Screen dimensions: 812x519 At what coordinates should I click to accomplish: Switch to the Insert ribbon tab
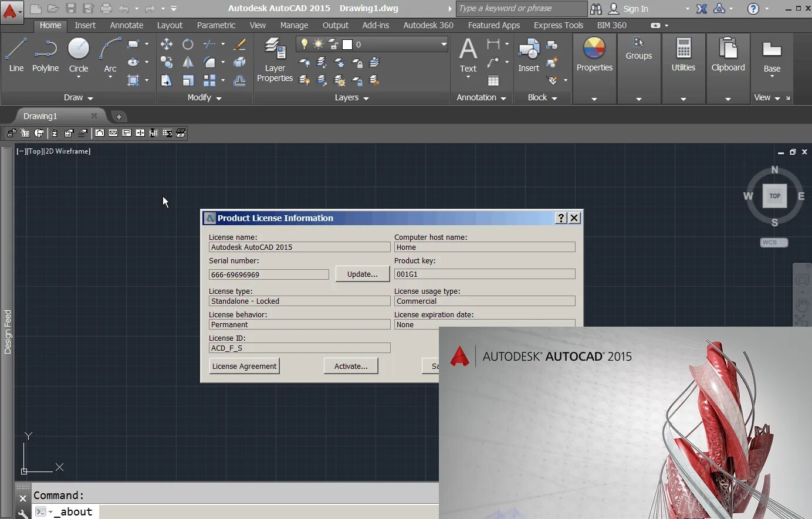85,25
